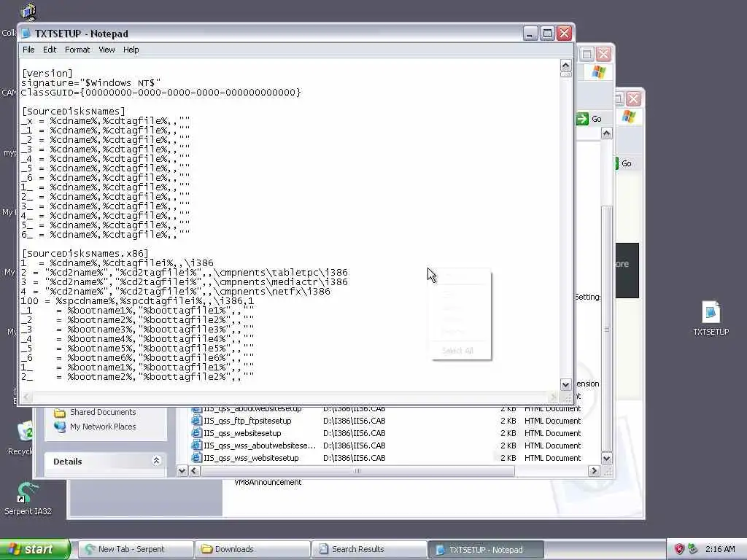Click Go button in Search Results window
This screenshot has height=560, width=747.
[589, 119]
